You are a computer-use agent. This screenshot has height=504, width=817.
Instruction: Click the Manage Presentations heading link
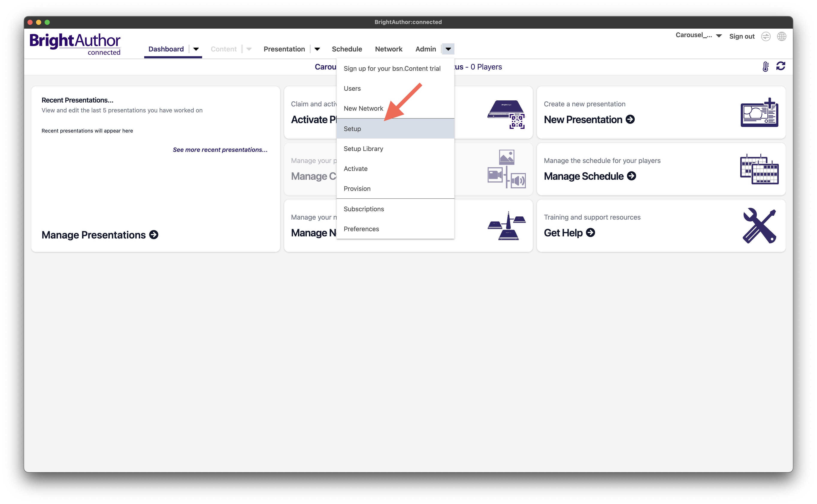tap(94, 235)
